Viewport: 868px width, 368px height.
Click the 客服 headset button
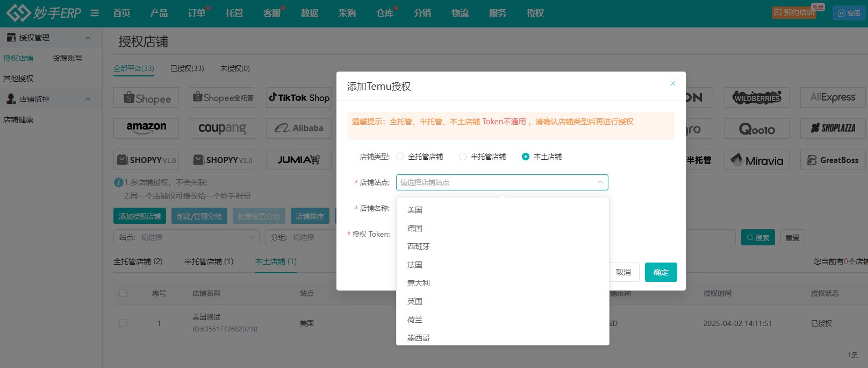point(849,13)
